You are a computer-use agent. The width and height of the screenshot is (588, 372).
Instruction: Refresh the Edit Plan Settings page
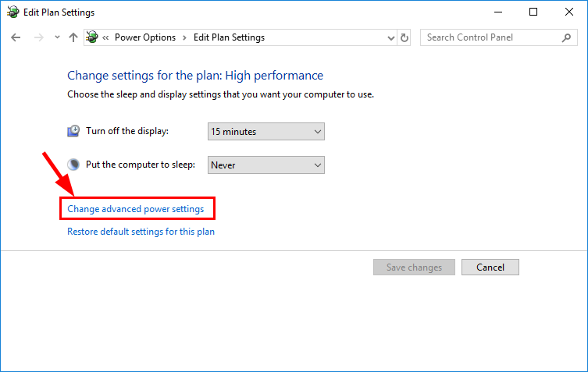point(404,37)
